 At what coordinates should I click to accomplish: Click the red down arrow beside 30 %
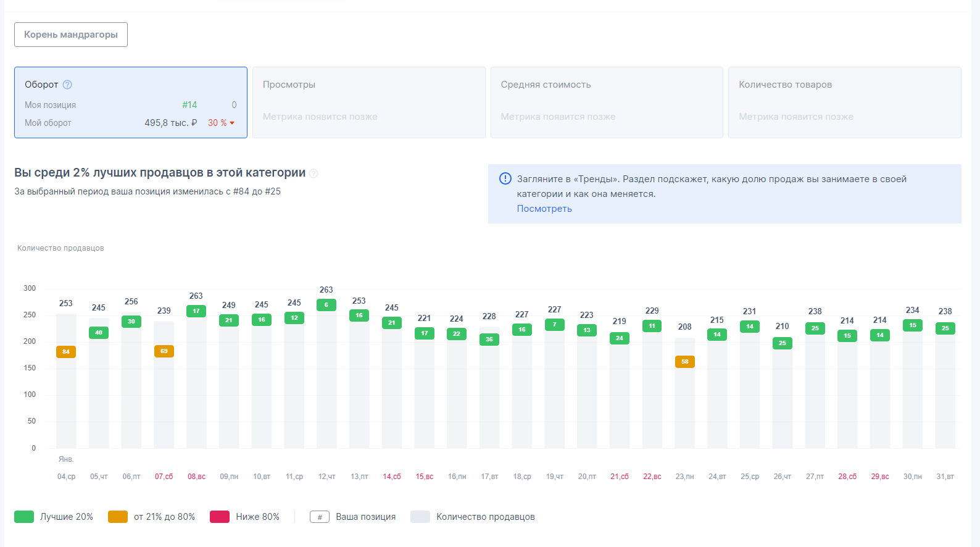click(232, 123)
